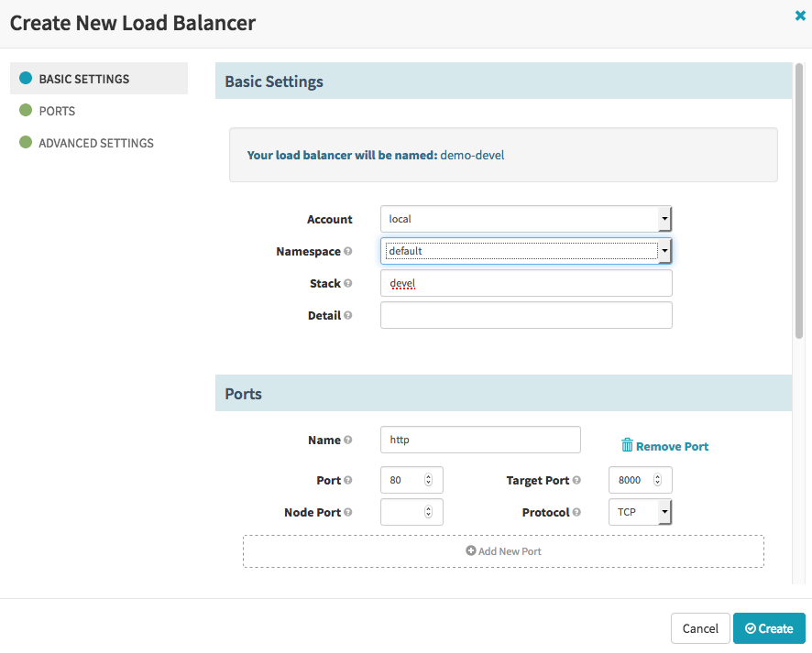Click the empty Detail input field
This screenshot has width=812, height=653.
(x=526, y=315)
